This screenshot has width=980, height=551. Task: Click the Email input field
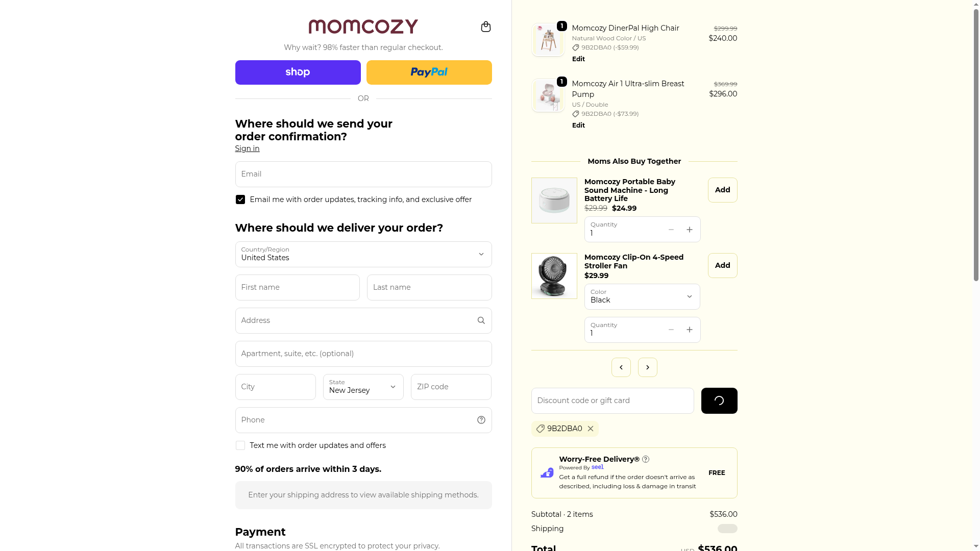point(363,174)
